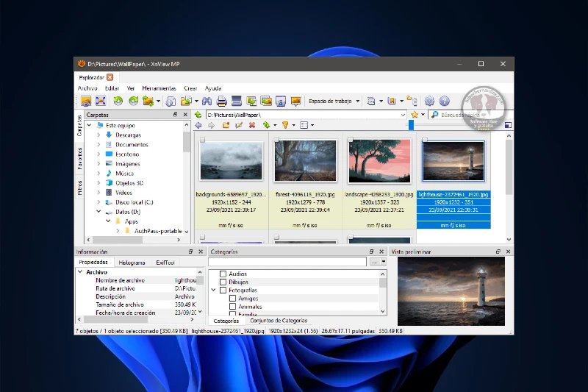Open the Conjuntos de Categorías tab
Image resolution: width=588 pixels, height=392 pixels.
tap(279, 321)
